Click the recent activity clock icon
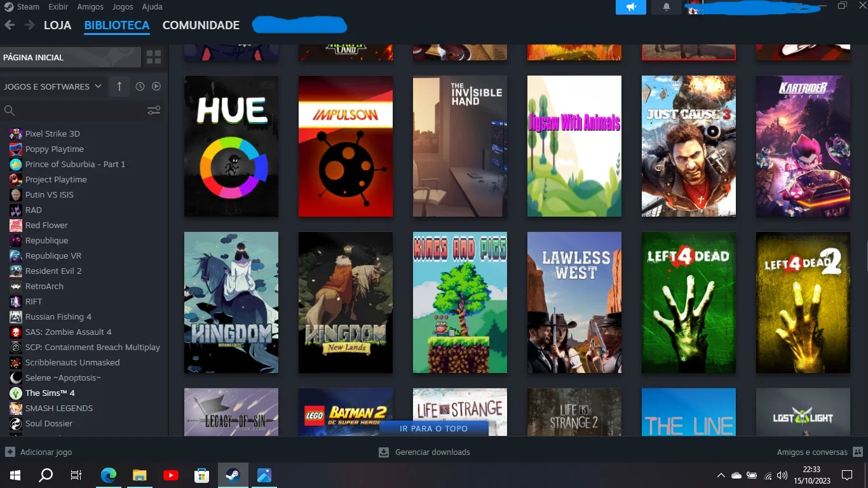 tap(140, 86)
